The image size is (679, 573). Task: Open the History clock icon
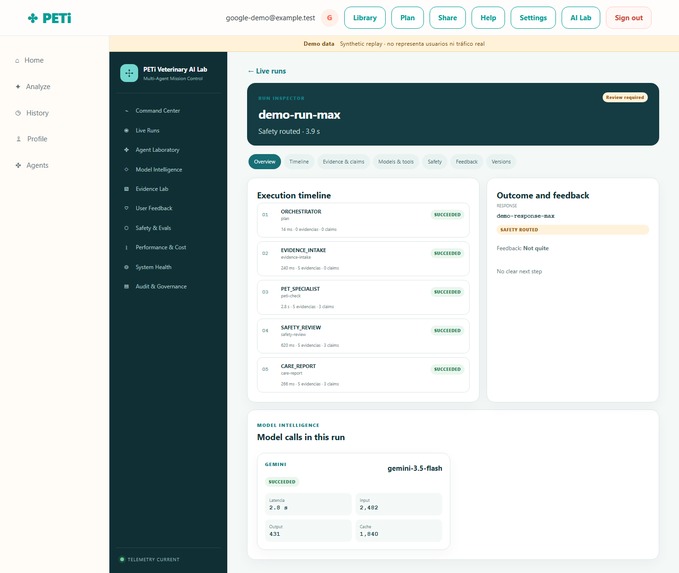tap(18, 113)
